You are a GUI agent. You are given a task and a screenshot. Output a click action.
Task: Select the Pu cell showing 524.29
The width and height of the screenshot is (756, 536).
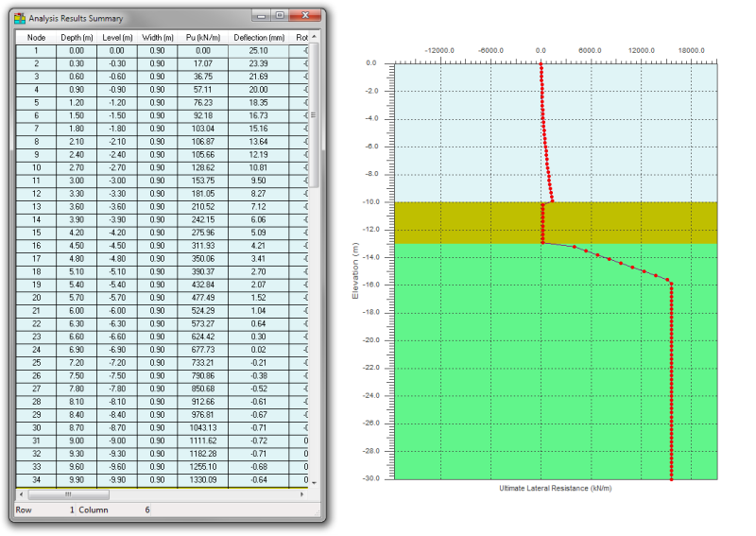(203, 311)
